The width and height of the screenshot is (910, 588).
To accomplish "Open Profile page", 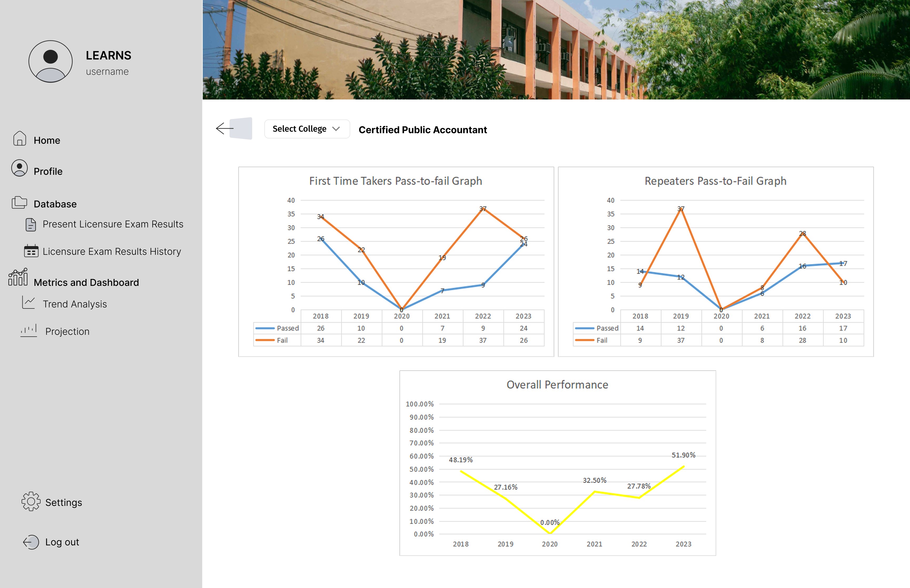I will coord(48,171).
